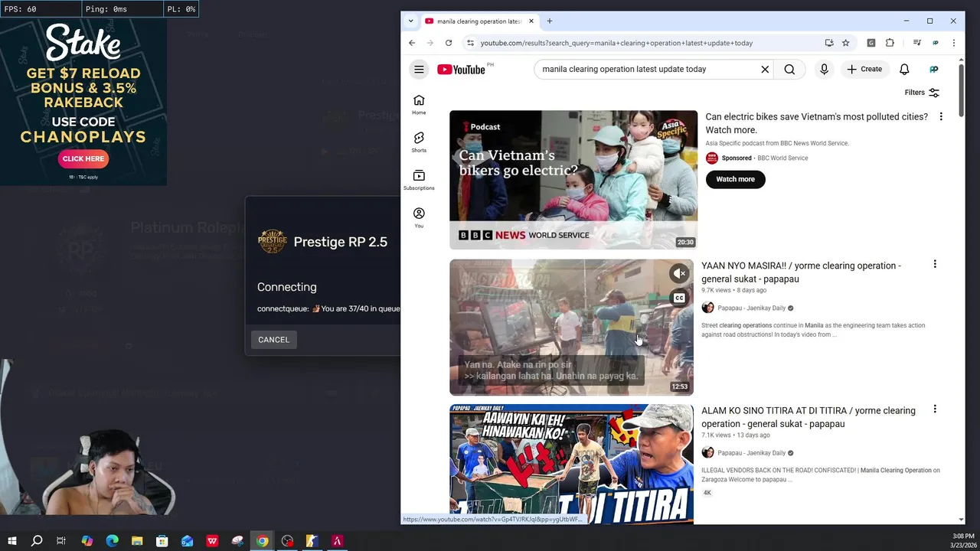
Task: Open more options for BBC sponsored video
Action: coord(941,116)
